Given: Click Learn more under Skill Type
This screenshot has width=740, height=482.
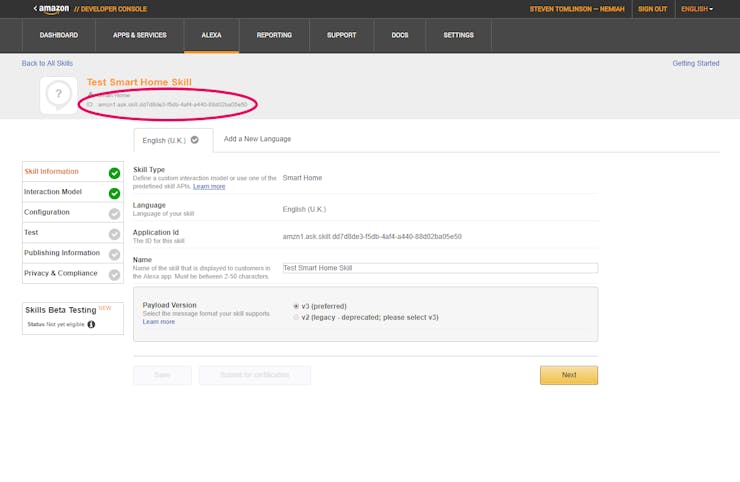Looking at the screenshot, I should click(209, 186).
